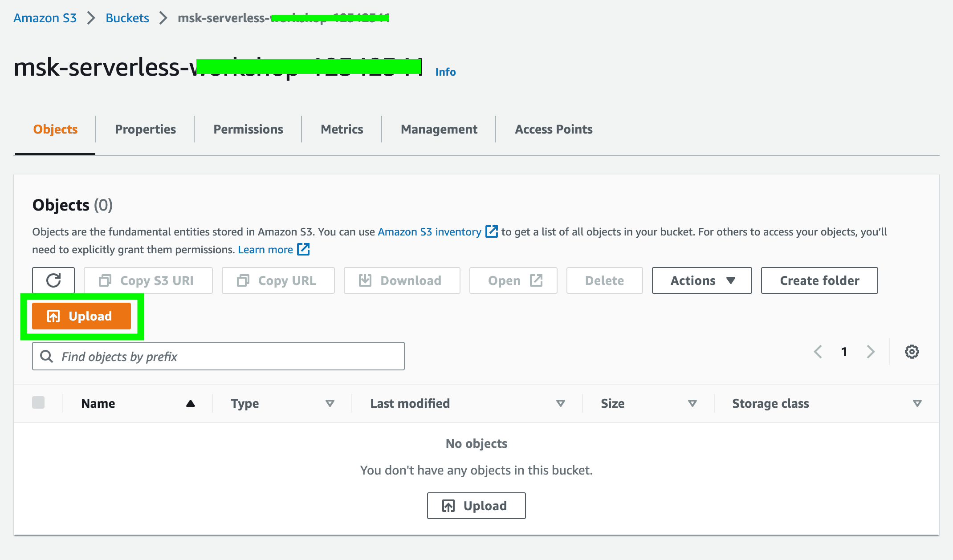Click the refresh objects icon button

pos(53,280)
